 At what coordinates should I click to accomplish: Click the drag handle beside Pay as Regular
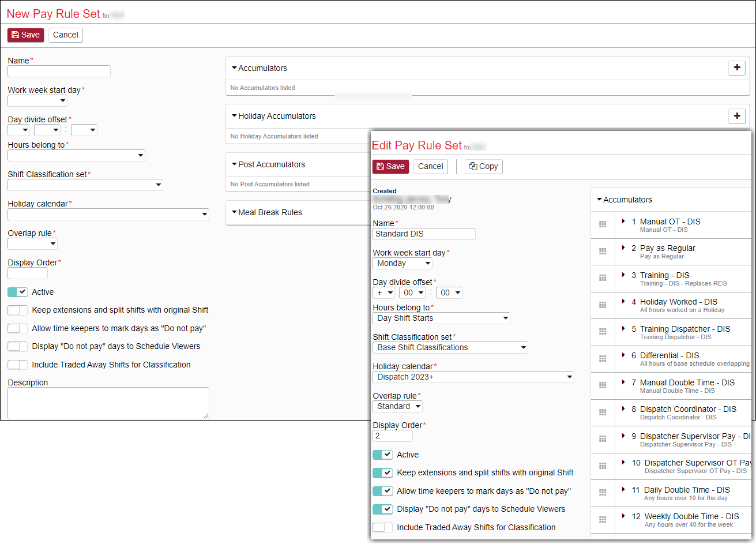603,252
